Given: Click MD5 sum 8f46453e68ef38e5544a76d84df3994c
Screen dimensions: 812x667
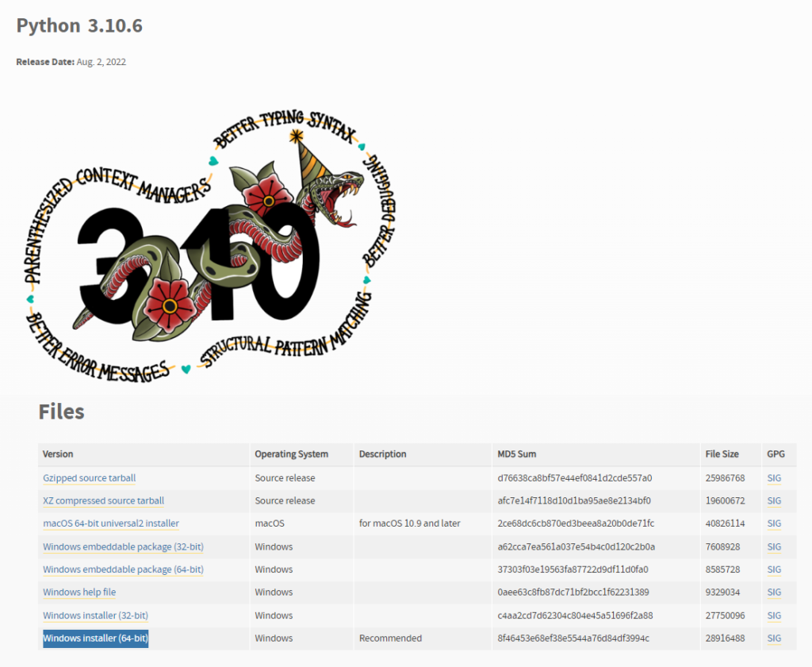Looking at the screenshot, I should (573, 638).
